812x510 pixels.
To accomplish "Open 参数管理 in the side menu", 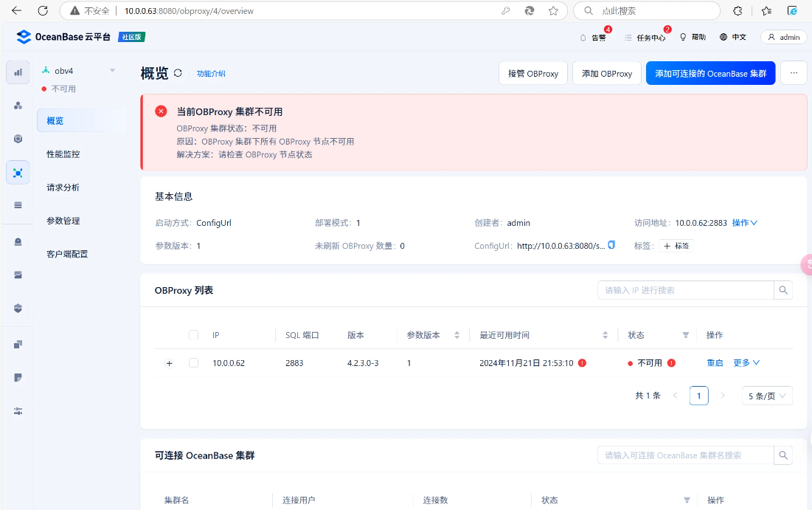I will tap(63, 221).
